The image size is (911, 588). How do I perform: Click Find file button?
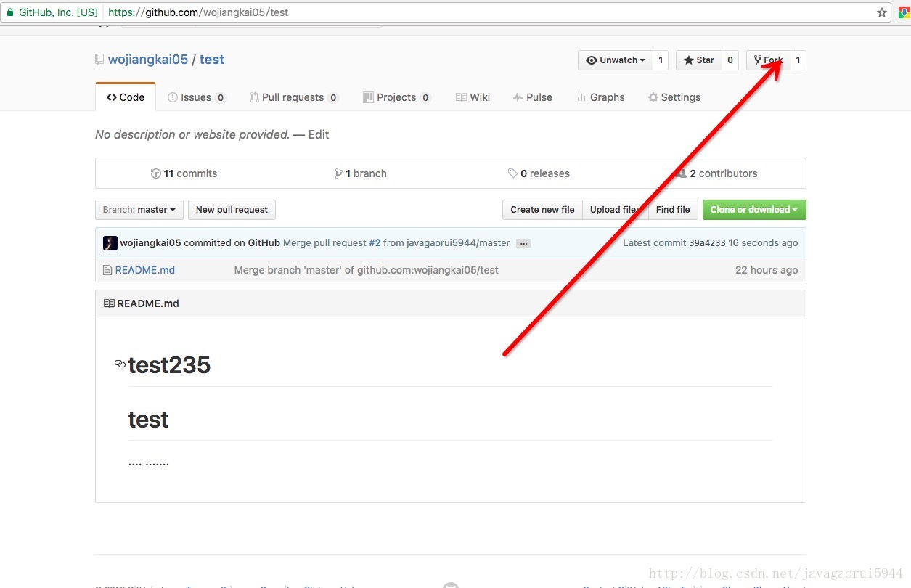(673, 210)
